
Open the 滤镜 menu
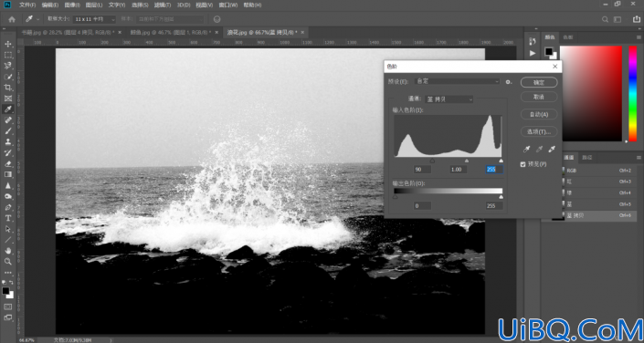pyautogui.click(x=163, y=5)
